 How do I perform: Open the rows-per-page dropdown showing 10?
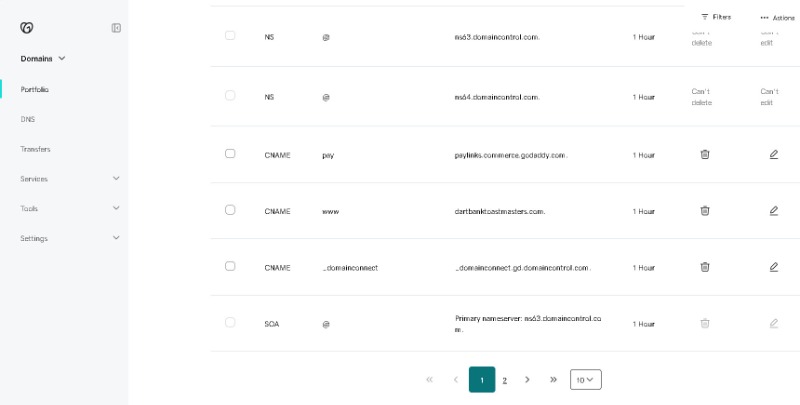pos(586,379)
